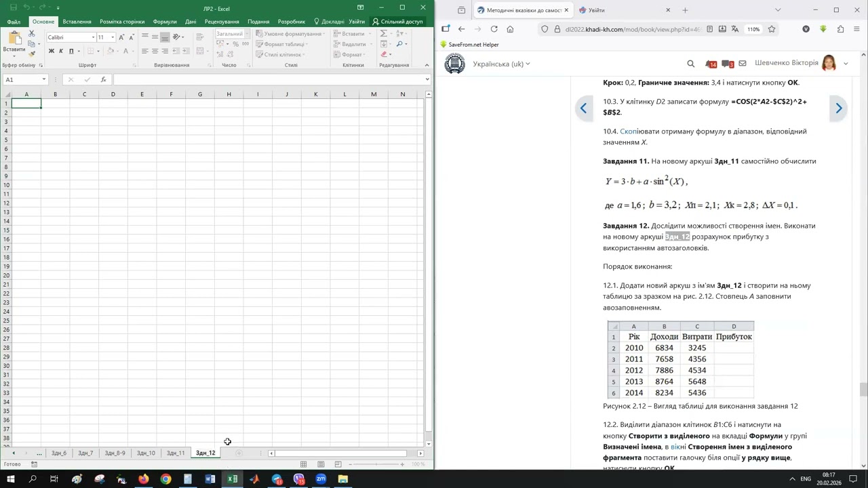Toggle align text left in Excel
Image resolution: width=868 pixels, height=488 pixels.
145,51
